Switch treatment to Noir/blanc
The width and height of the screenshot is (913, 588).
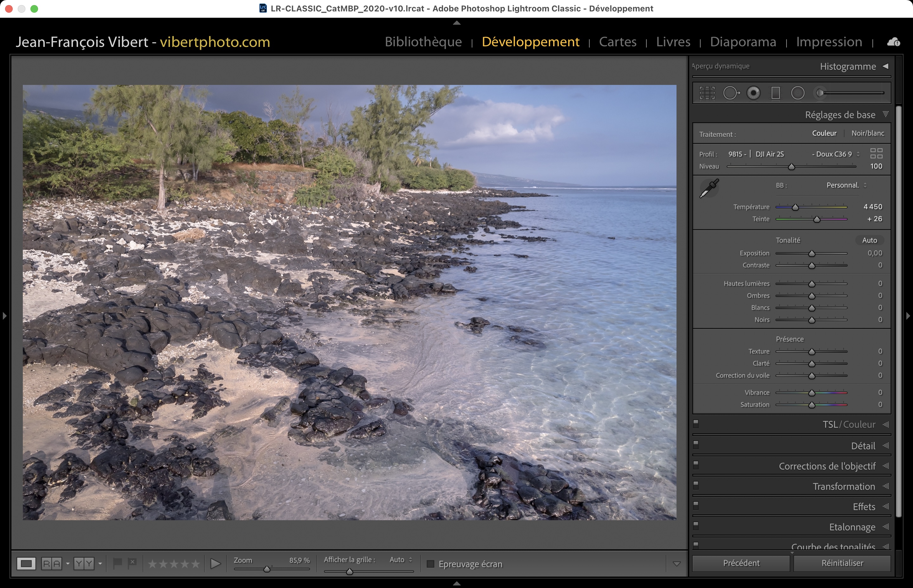[x=868, y=133]
